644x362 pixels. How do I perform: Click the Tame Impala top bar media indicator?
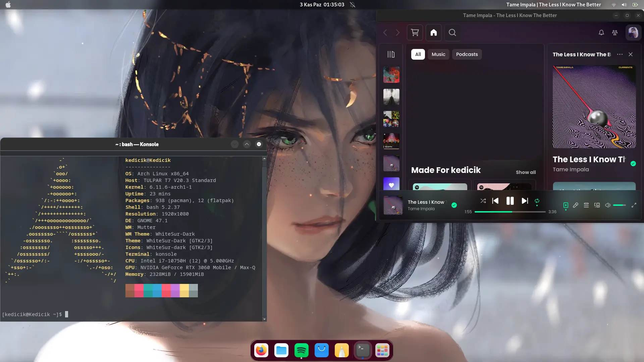[553, 5]
